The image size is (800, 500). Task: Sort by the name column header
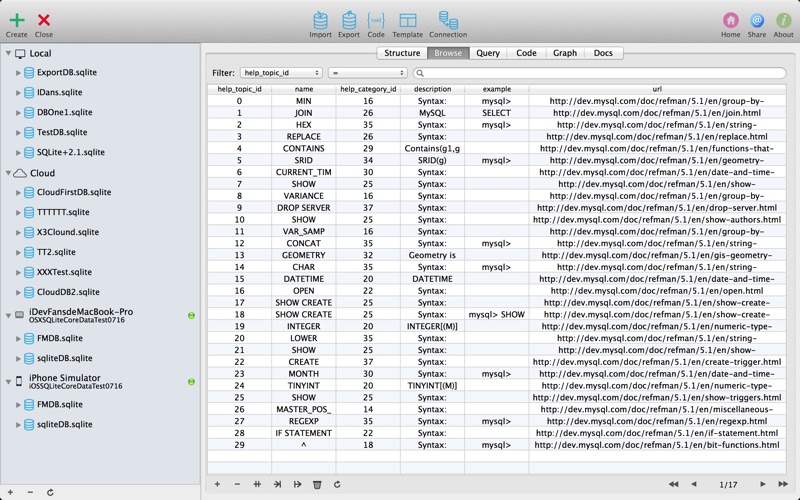(x=304, y=89)
